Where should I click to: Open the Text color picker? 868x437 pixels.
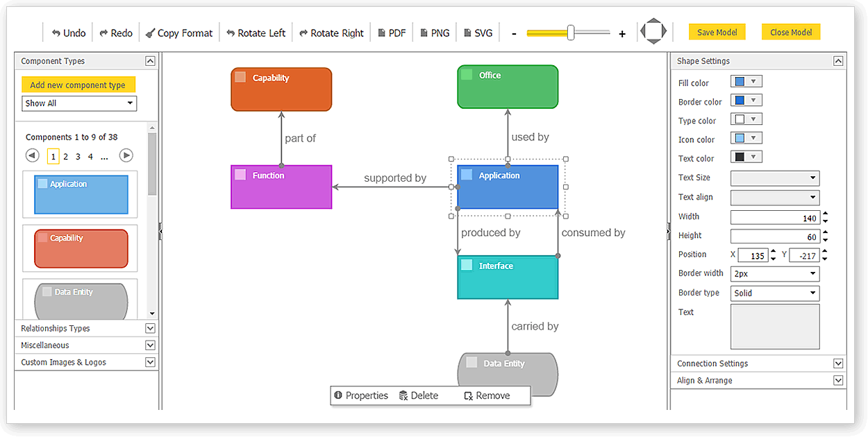tap(746, 157)
